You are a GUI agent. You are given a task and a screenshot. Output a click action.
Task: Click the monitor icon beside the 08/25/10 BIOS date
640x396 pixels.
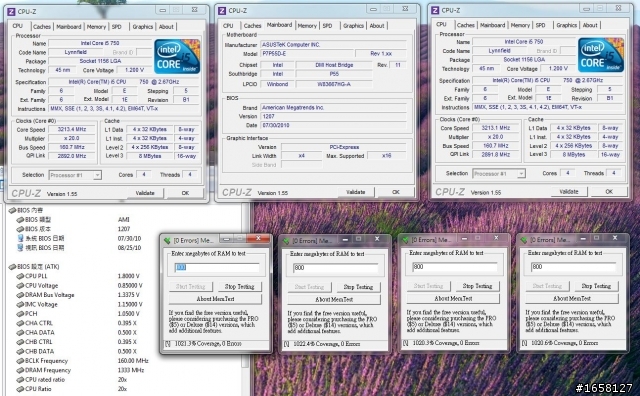(20, 247)
